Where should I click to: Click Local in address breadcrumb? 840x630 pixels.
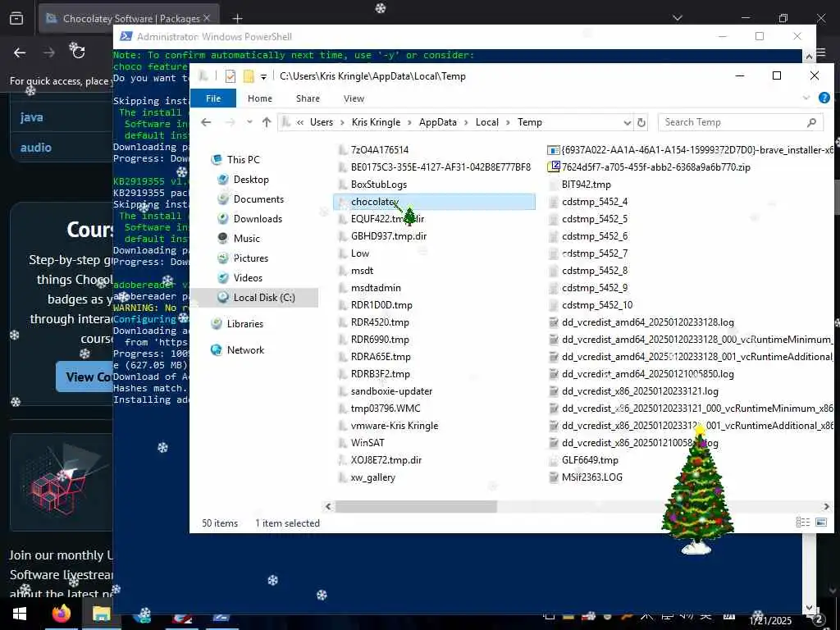point(487,122)
